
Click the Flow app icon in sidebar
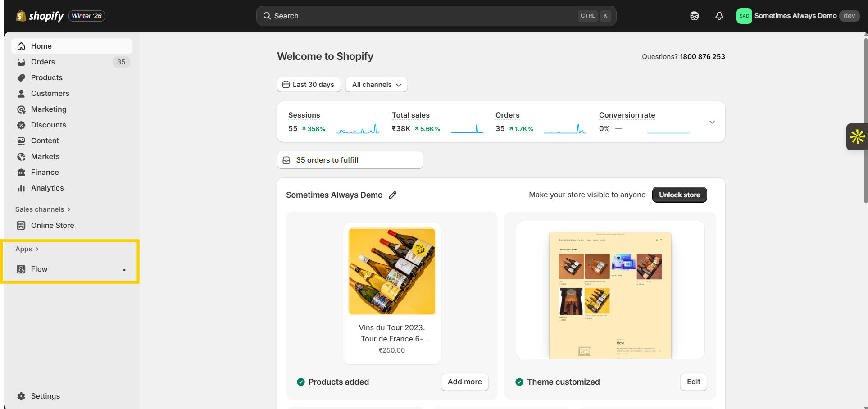21,269
